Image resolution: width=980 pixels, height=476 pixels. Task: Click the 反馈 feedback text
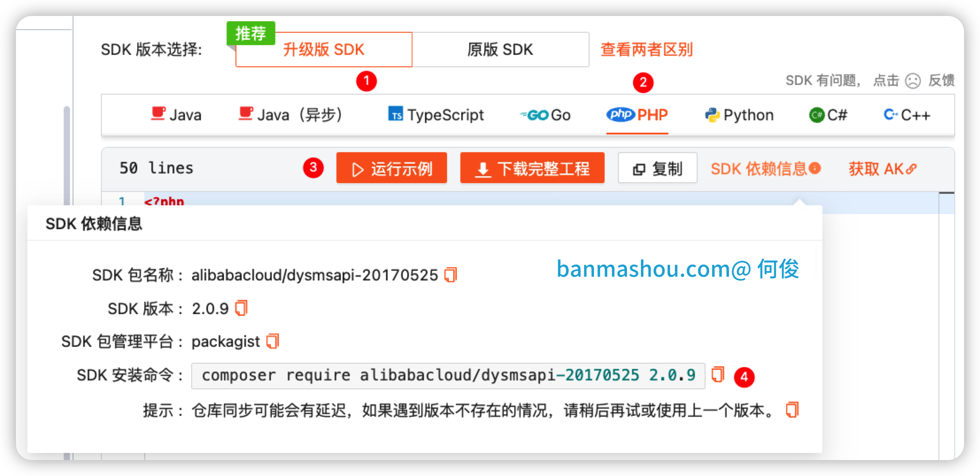[x=941, y=81]
